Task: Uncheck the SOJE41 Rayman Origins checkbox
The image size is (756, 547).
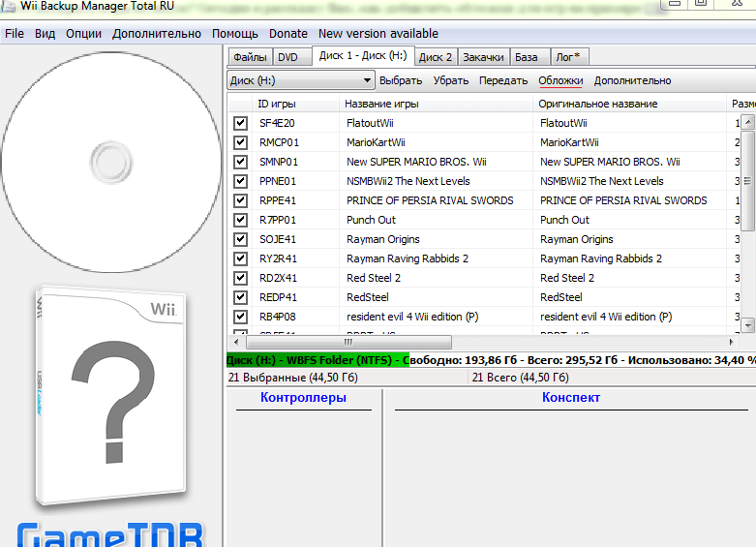Action: point(240,239)
